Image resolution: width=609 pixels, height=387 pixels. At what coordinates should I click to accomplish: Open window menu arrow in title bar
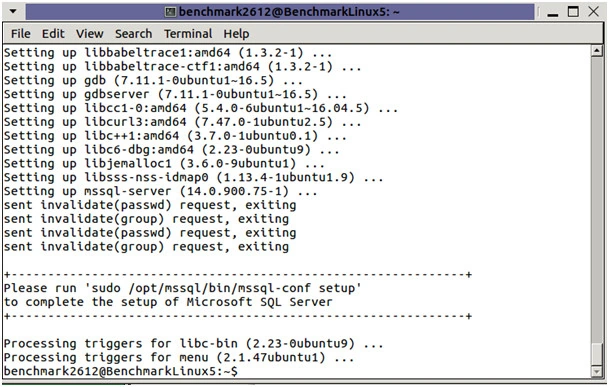[x=13, y=11]
